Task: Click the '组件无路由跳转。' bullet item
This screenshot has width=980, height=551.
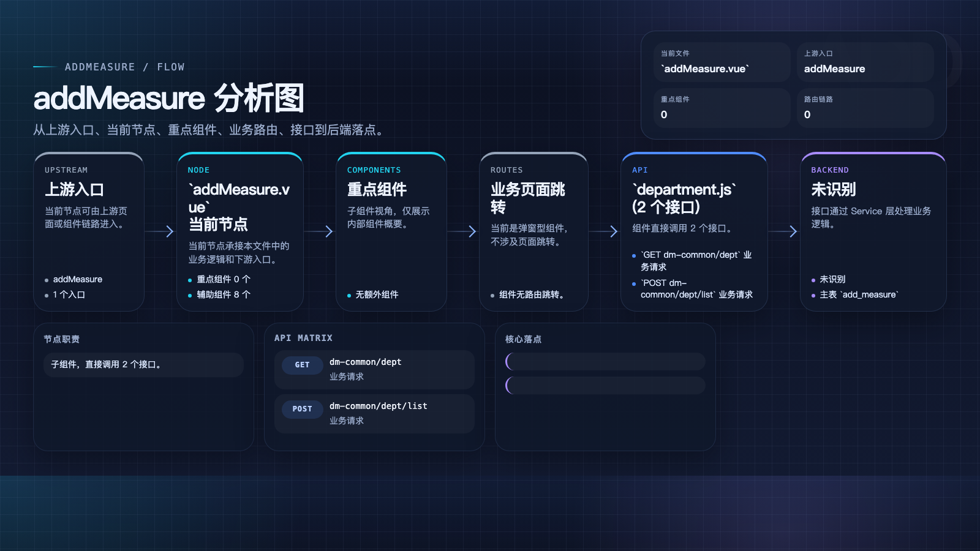Action: coord(527,294)
